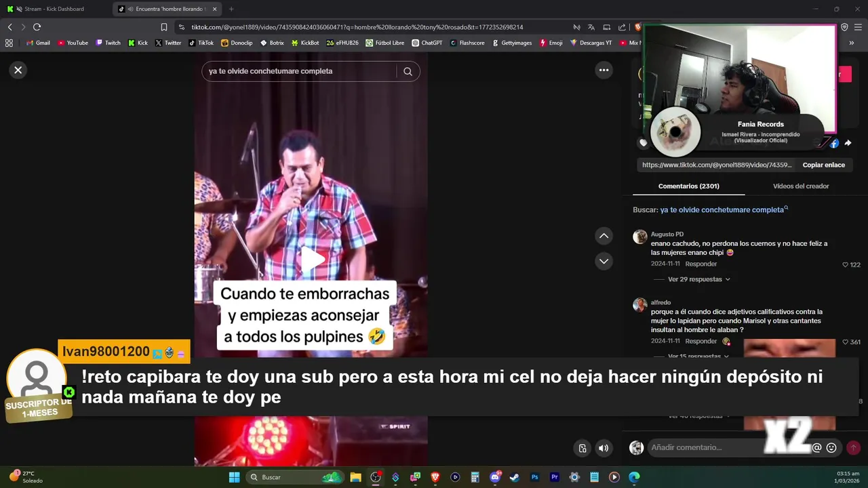Open OBS Studio from the taskbar
The height and width of the screenshot is (488, 868).
(x=376, y=477)
